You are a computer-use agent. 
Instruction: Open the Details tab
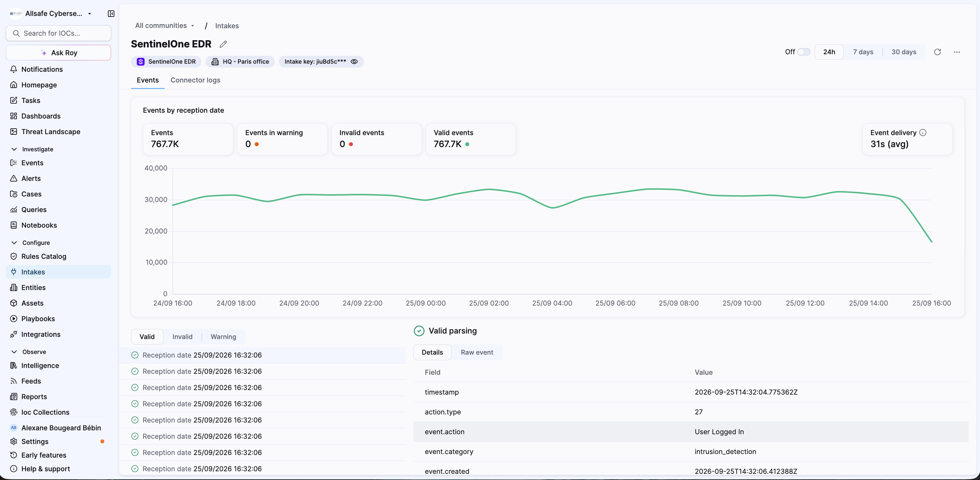click(432, 353)
